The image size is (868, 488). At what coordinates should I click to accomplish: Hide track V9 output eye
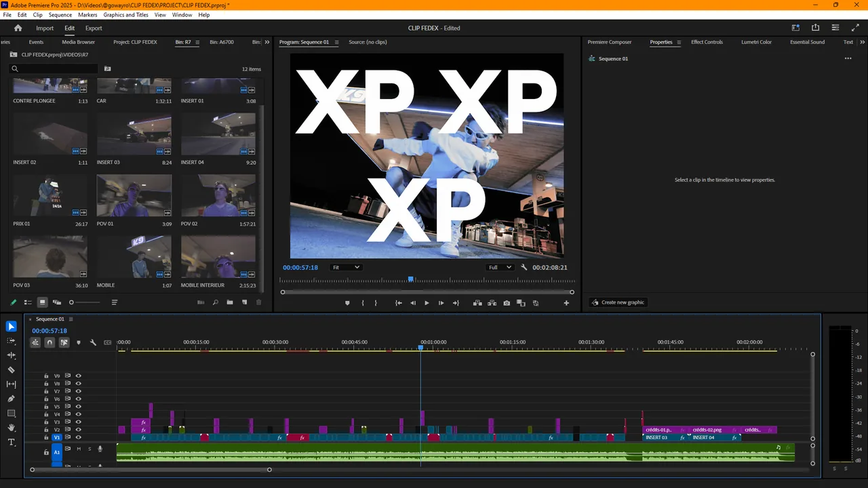tap(78, 375)
